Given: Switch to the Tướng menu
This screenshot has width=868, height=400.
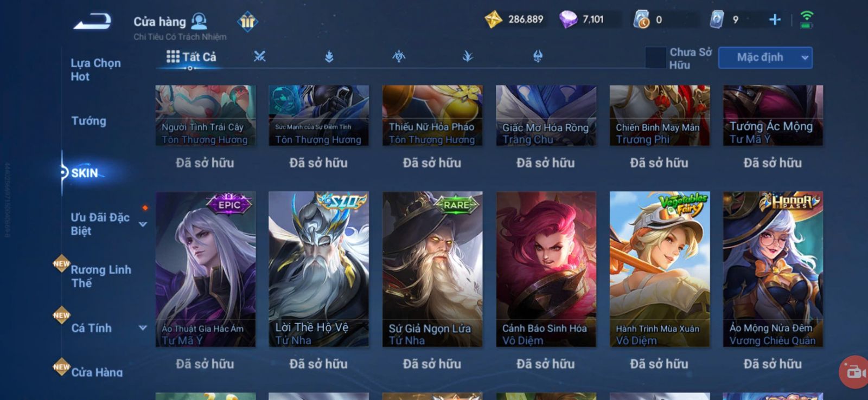Looking at the screenshot, I should [x=89, y=120].
